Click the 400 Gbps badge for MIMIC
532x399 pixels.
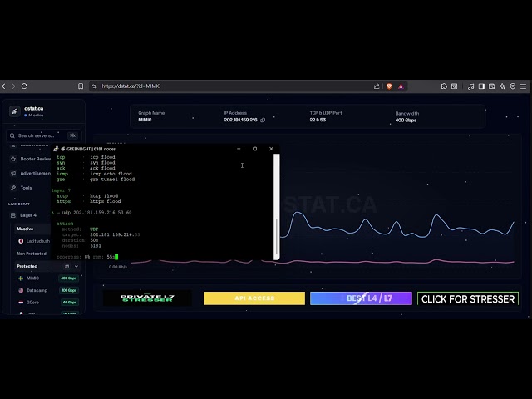[69, 278]
